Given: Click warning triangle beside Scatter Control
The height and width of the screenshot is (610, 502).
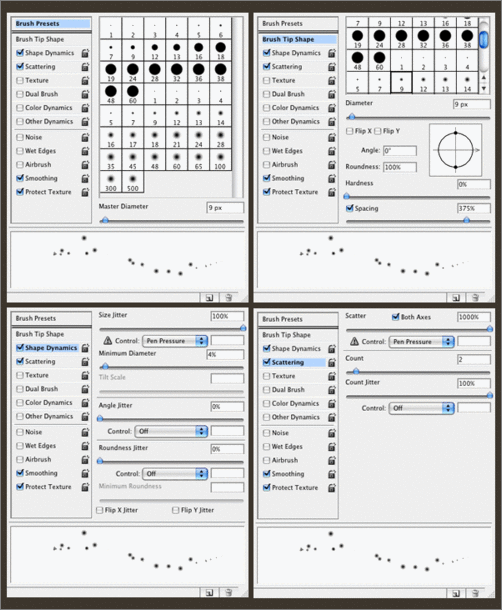Looking at the screenshot, I should pyautogui.click(x=354, y=342).
